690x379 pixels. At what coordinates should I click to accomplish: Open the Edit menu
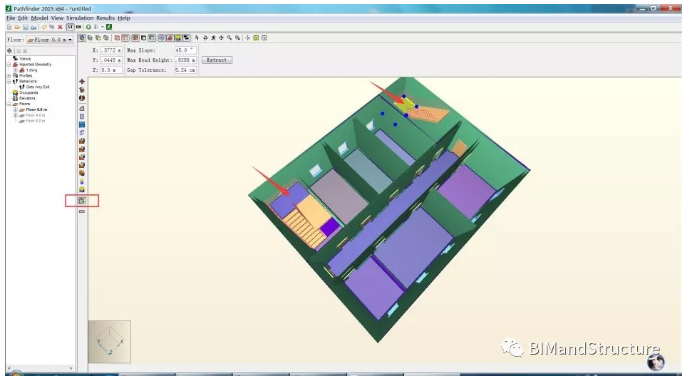[x=23, y=18]
